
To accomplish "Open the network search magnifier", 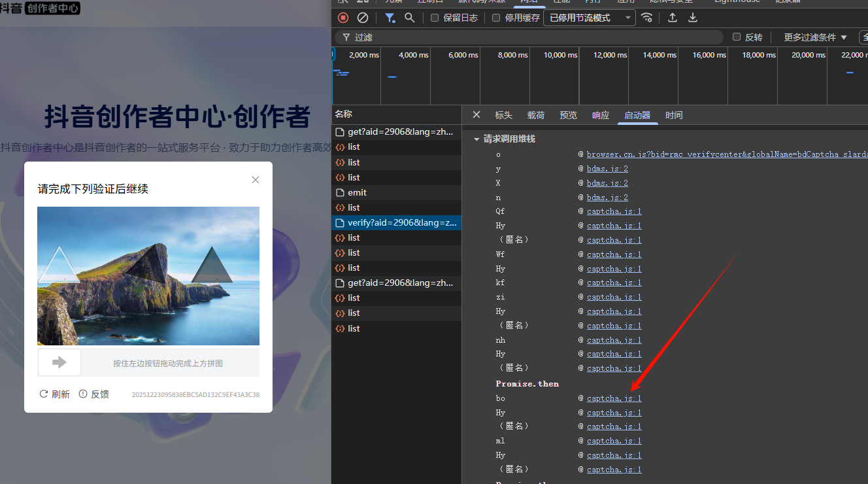I will (x=410, y=18).
